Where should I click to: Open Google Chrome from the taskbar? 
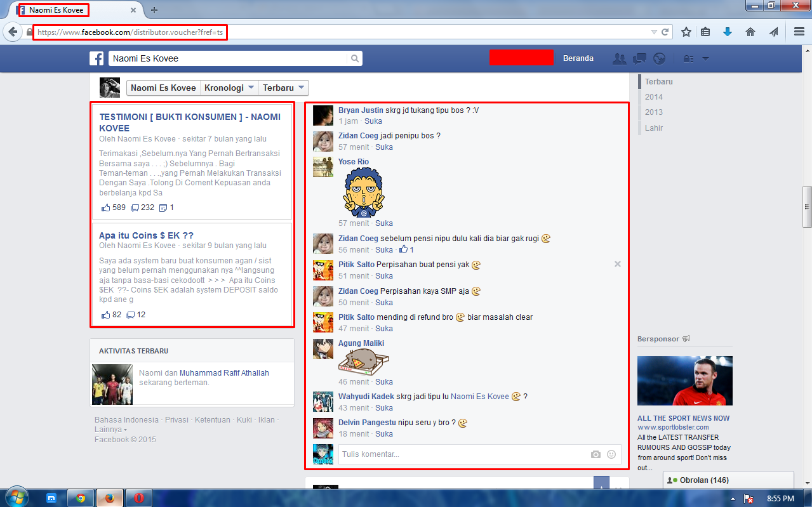point(81,498)
